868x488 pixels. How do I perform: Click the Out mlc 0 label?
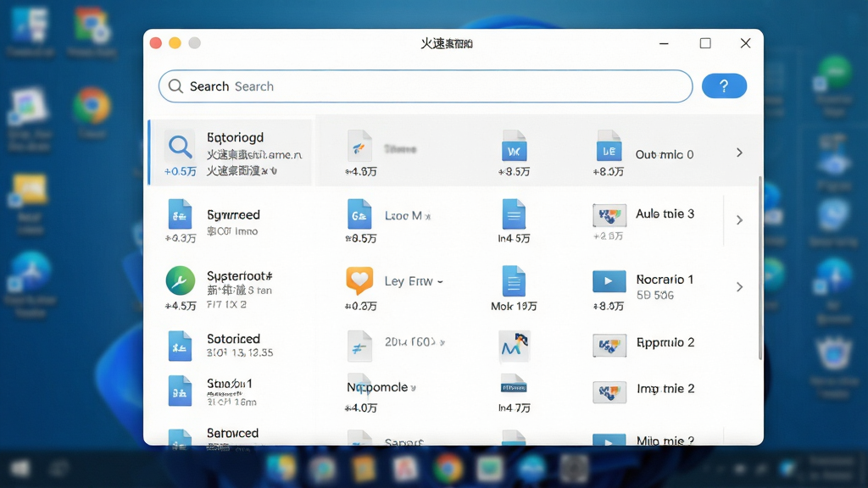(665, 154)
